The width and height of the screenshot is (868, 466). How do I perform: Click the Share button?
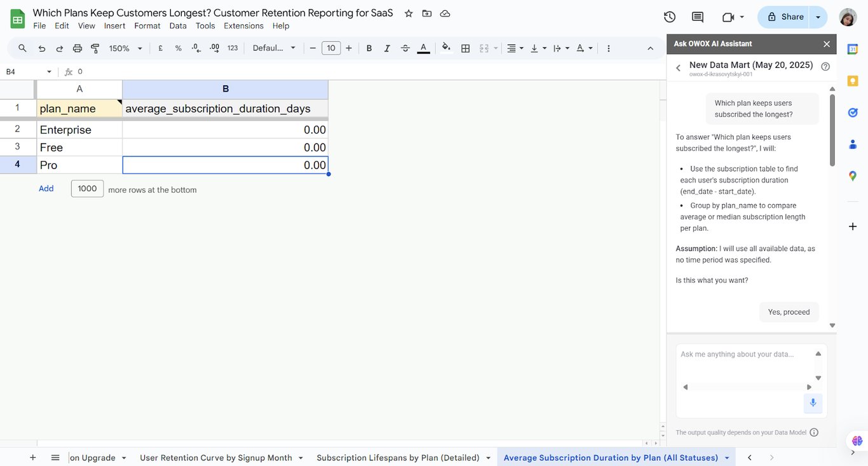(784, 17)
